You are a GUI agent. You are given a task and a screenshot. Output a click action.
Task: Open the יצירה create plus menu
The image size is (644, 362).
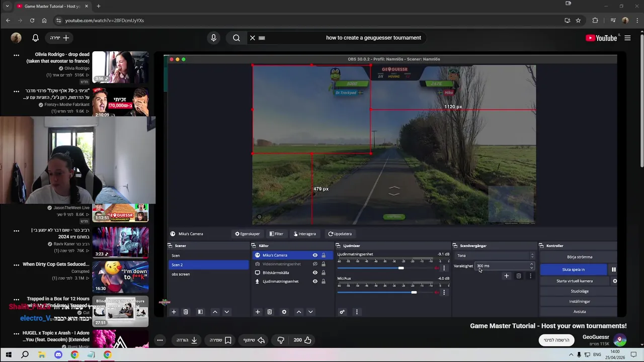click(60, 38)
